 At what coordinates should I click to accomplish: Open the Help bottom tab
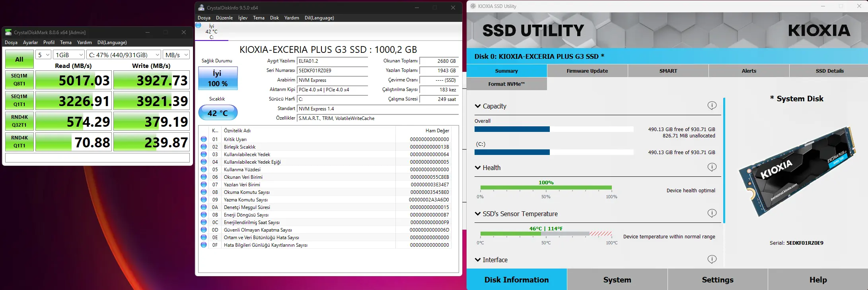[818, 279]
